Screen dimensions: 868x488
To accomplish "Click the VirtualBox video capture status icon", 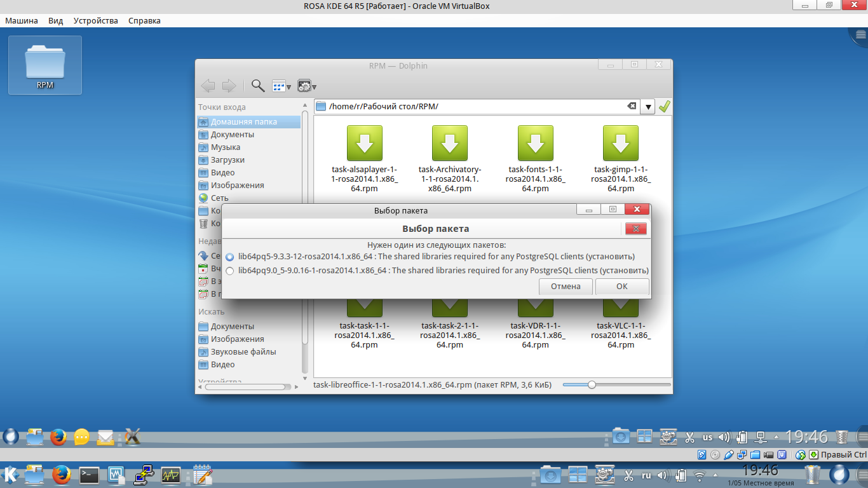I will 768,454.
